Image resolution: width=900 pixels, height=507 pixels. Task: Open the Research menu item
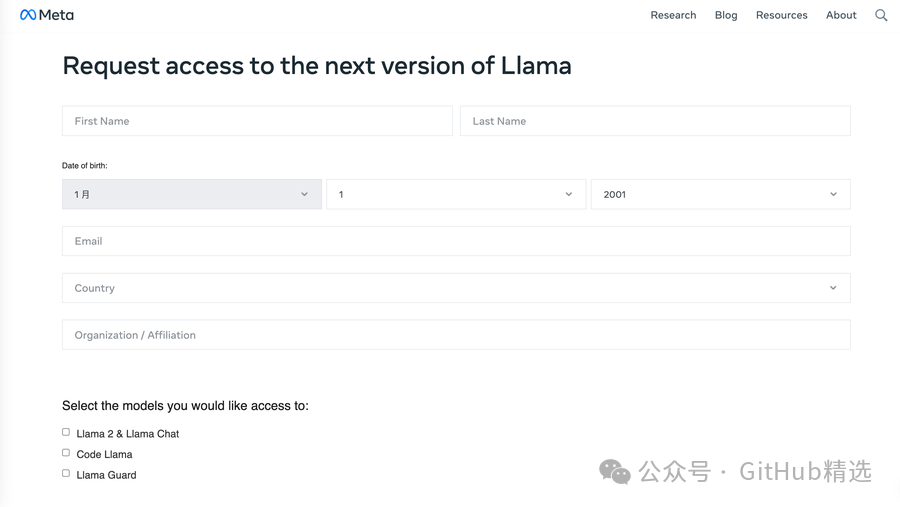[x=673, y=15]
